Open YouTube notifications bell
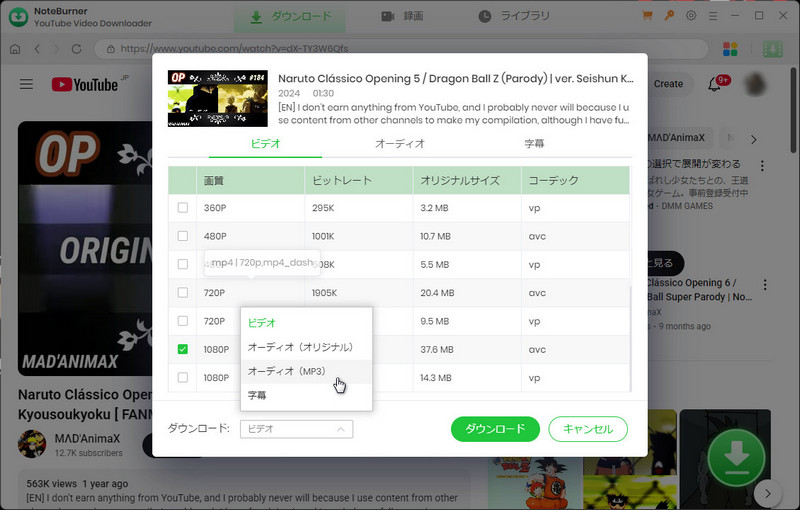This screenshot has height=510, width=800. [715, 84]
